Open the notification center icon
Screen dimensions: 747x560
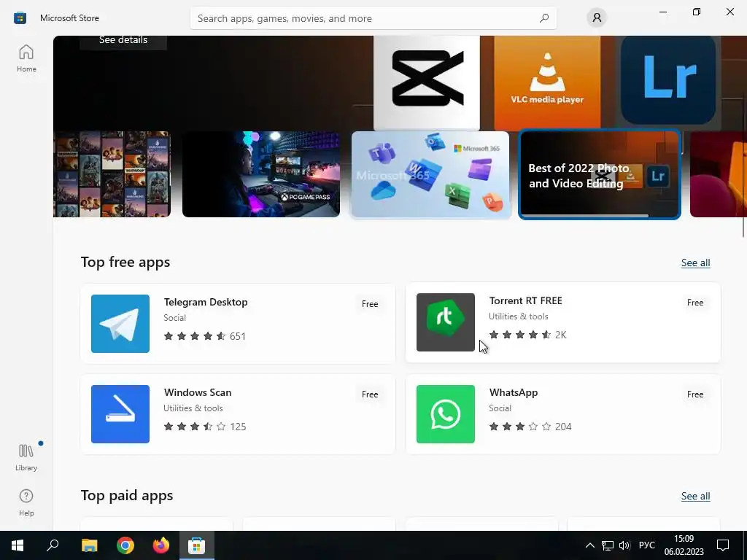tap(723, 545)
